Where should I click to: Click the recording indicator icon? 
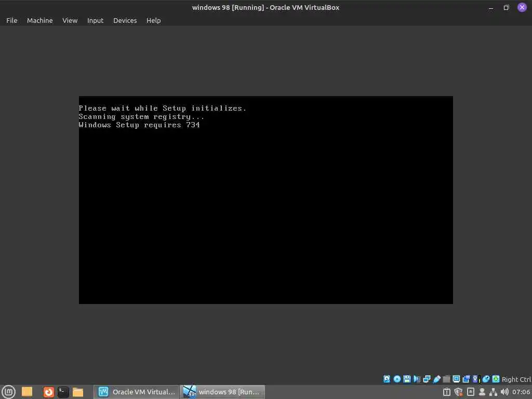pyautogui.click(x=466, y=379)
